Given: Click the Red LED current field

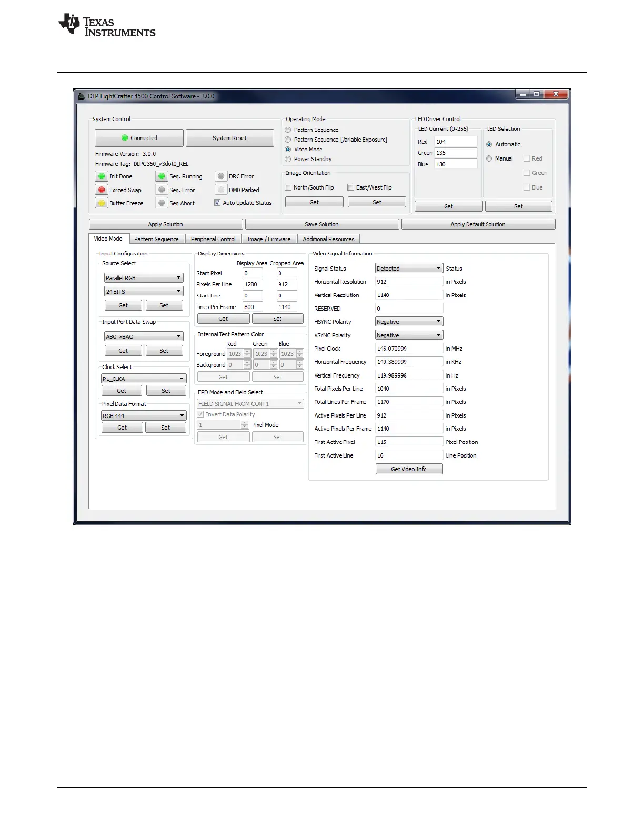Looking at the screenshot, I should pos(456,142).
